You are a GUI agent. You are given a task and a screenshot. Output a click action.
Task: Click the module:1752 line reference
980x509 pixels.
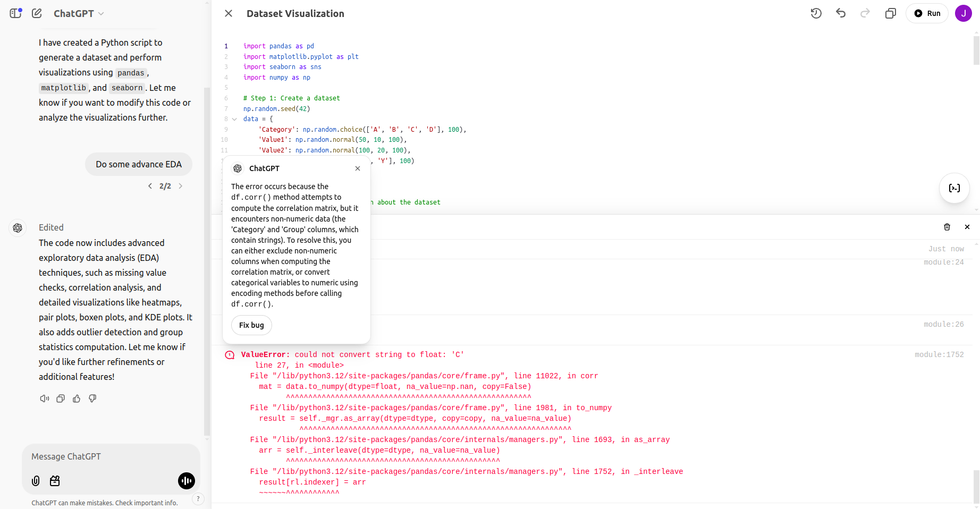[x=939, y=354]
